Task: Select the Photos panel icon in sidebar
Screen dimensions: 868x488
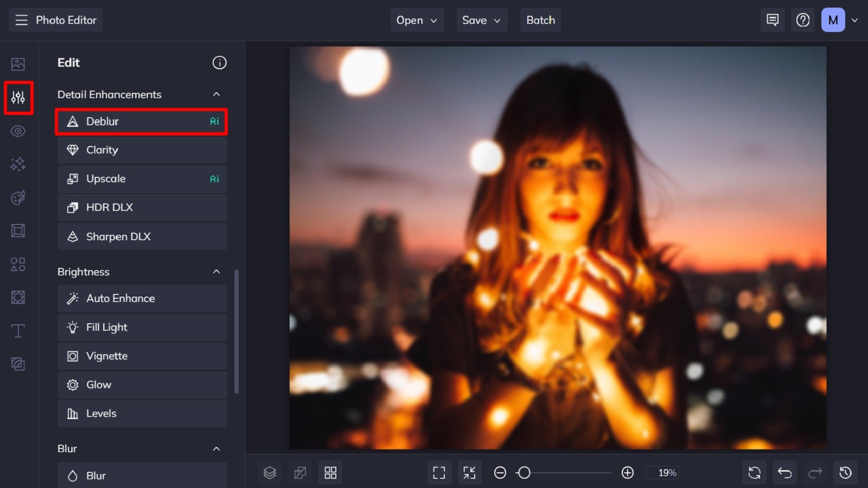Action: (18, 64)
